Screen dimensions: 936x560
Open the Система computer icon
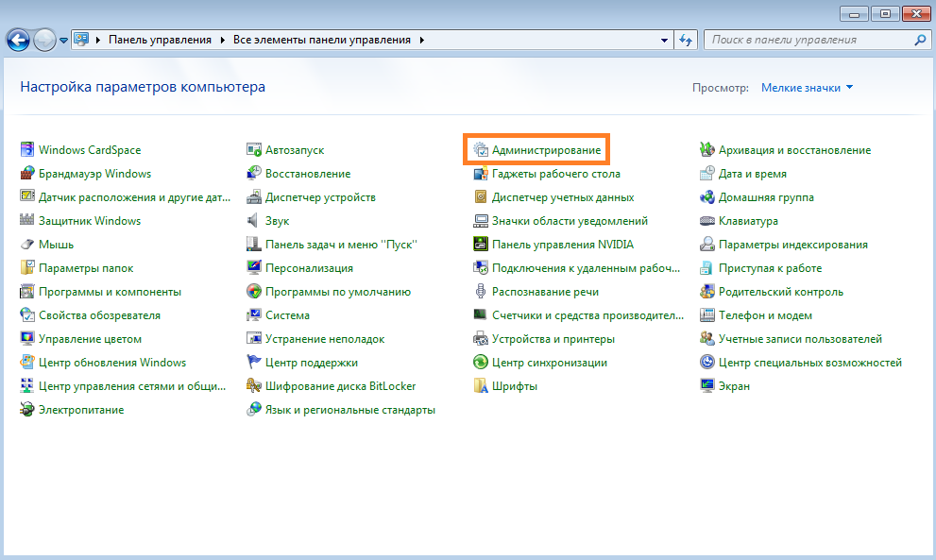pyautogui.click(x=254, y=314)
